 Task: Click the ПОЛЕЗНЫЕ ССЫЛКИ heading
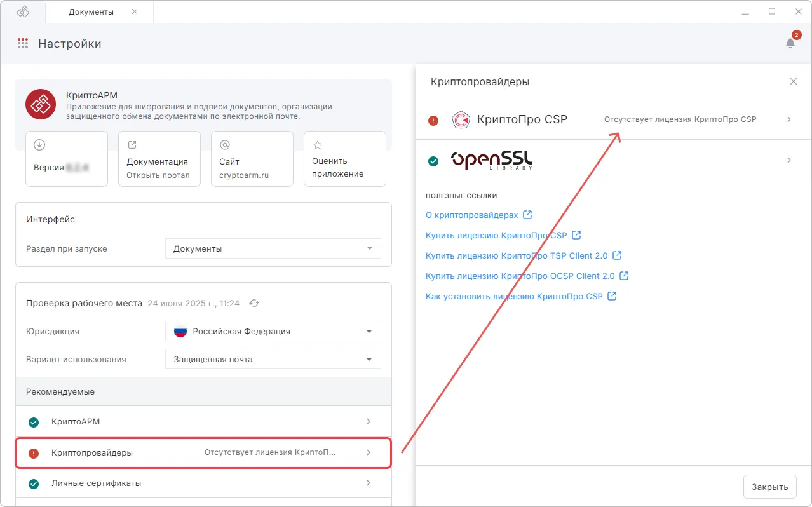coord(461,196)
